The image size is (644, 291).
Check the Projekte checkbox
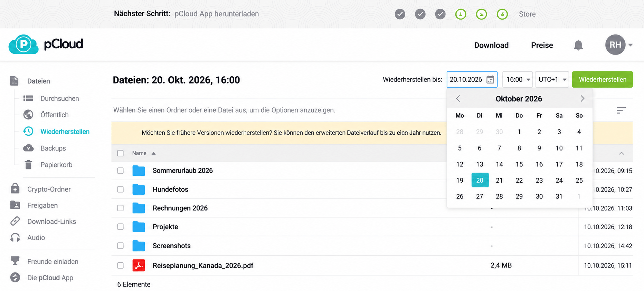pyautogui.click(x=120, y=226)
